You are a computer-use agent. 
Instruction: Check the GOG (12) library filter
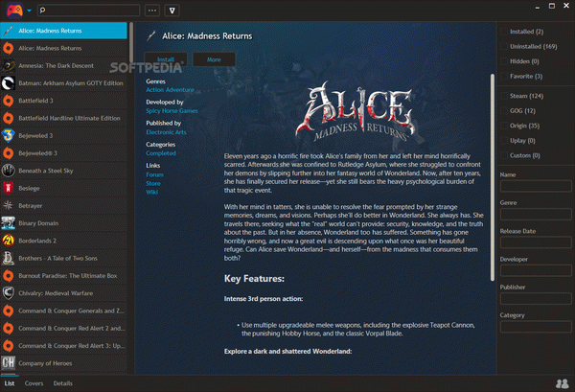point(504,111)
